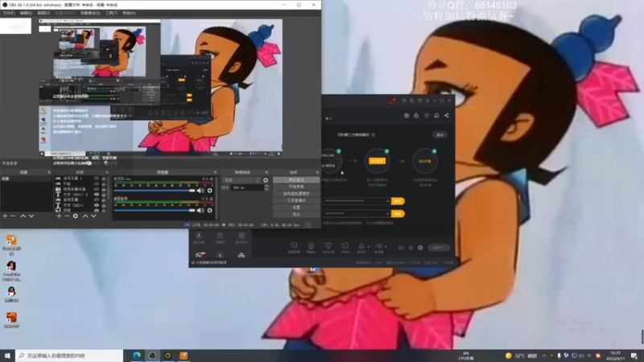This screenshot has height=362, width=644.
Task: Select the 游戏采集 2 source row
Action: [x=80, y=179]
